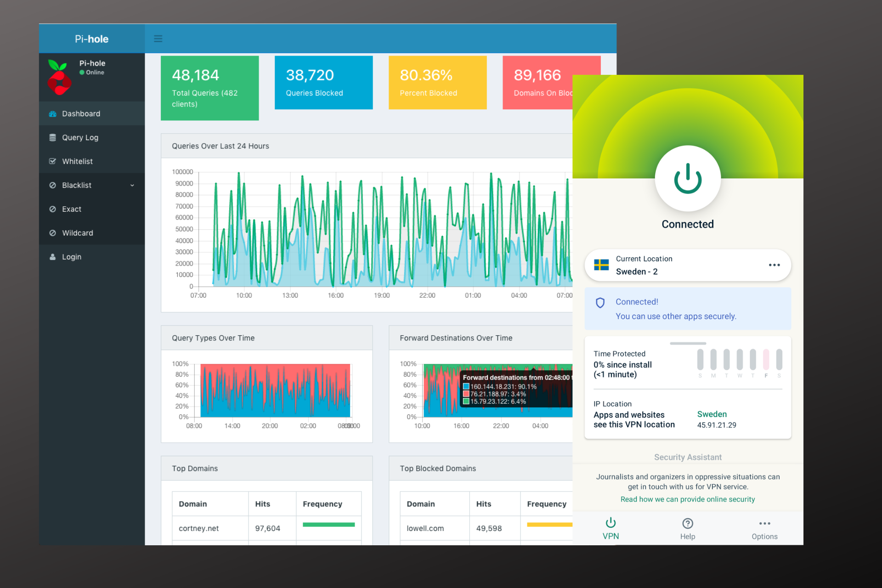Click the Security Assistant heading
Viewport: 882px width, 588px height.
point(688,458)
